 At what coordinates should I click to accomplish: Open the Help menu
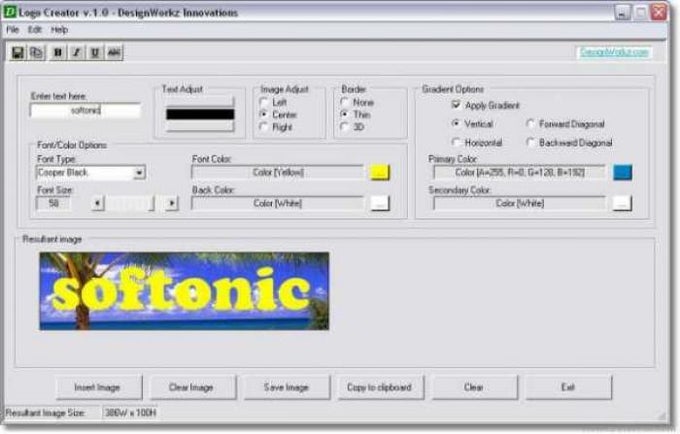59,30
